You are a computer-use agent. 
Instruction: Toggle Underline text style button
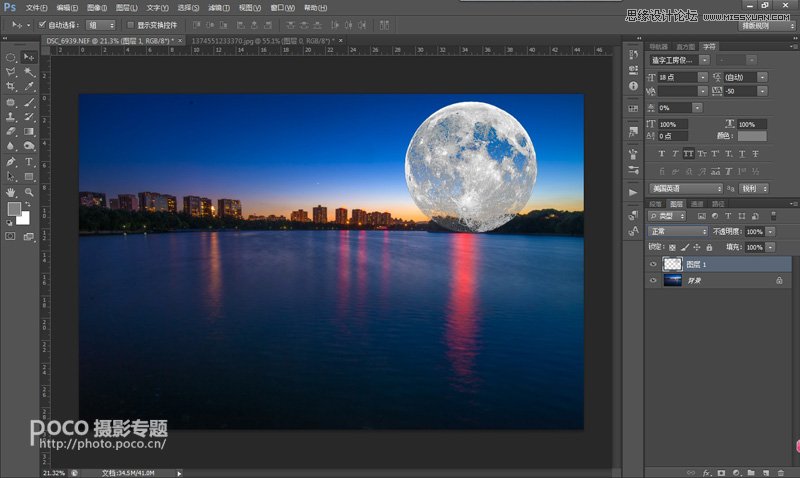(x=742, y=154)
